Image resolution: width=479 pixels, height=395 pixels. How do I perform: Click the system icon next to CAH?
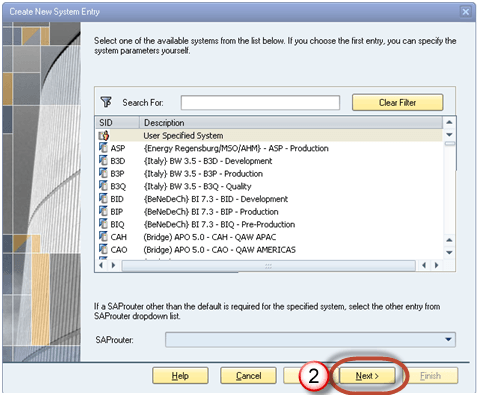pyautogui.click(x=103, y=236)
